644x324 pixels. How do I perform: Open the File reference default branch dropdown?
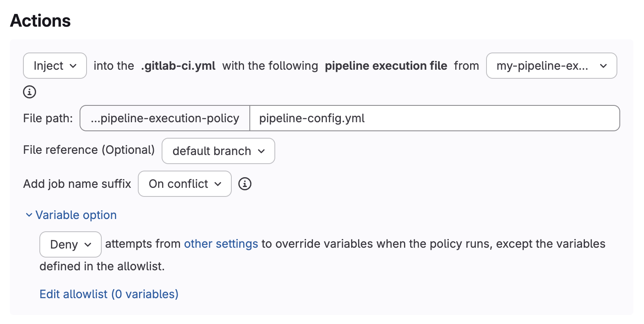click(218, 151)
